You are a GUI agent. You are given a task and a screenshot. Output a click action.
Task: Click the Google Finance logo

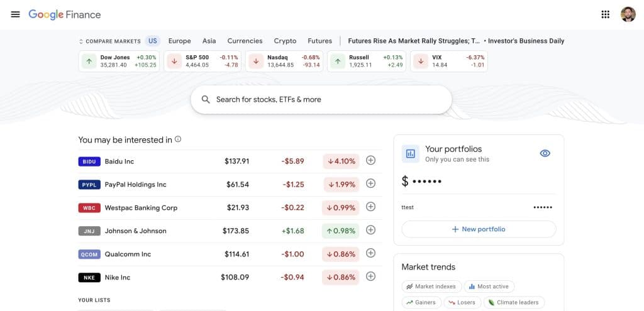(x=65, y=14)
